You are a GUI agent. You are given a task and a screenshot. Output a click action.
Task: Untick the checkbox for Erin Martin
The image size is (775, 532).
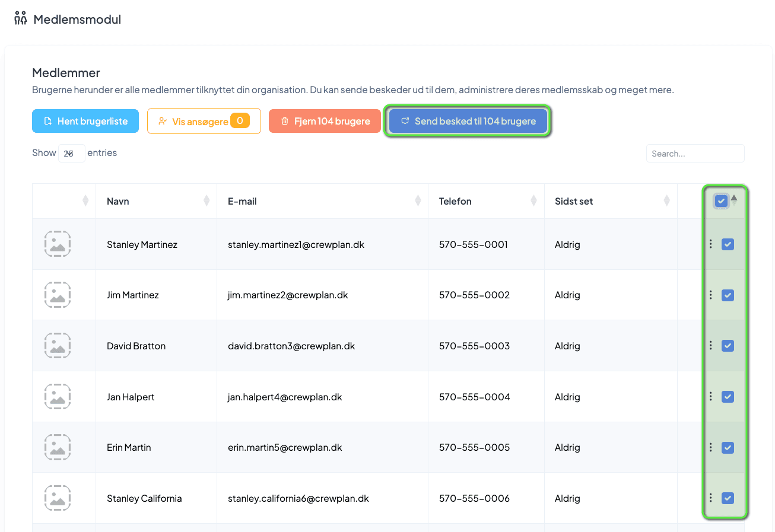(728, 448)
